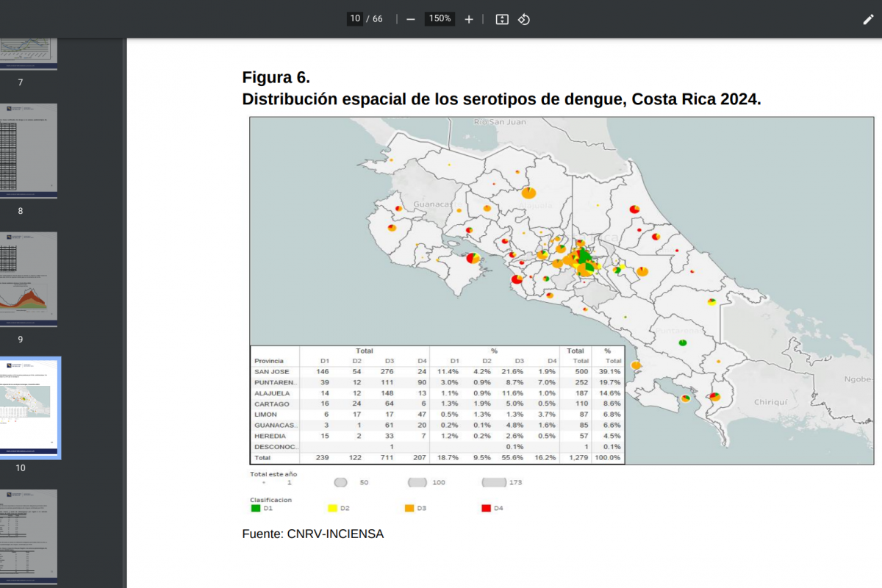Rotate the document counterclockwise
The height and width of the screenshot is (588, 882).
[524, 19]
